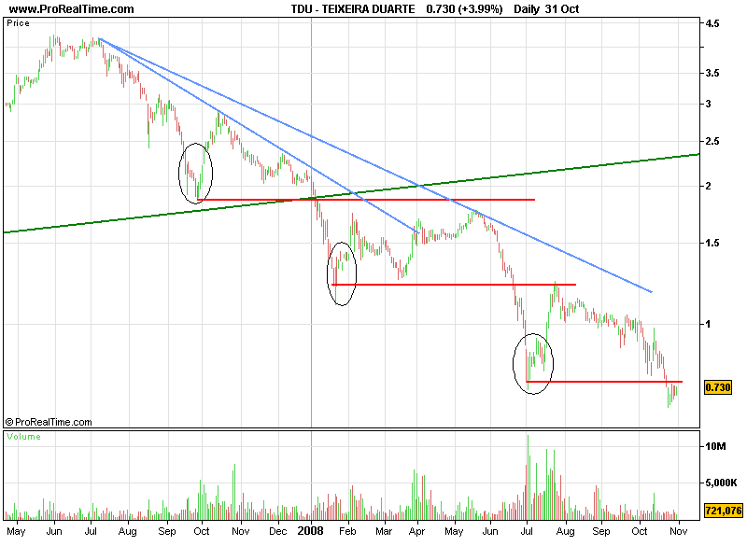Click the 2008 year label on time axis
Viewport: 747px width, 560px height.
pyautogui.click(x=310, y=531)
